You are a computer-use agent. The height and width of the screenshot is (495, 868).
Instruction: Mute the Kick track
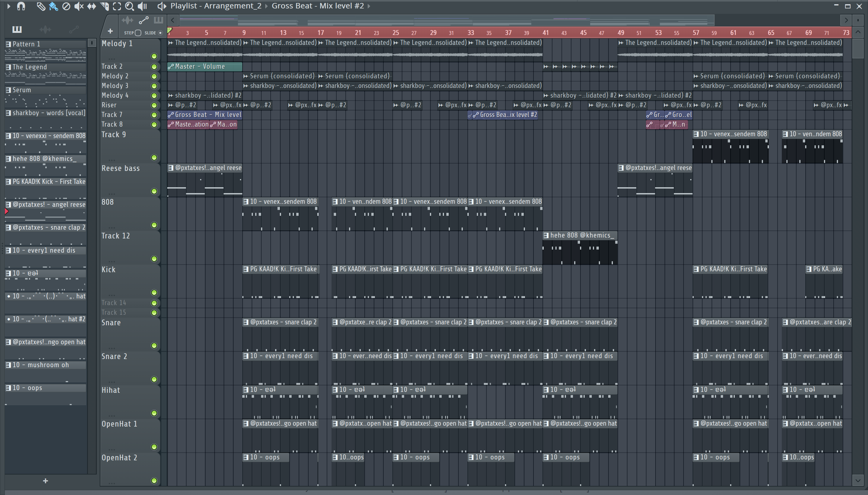(x=154, y=293)
